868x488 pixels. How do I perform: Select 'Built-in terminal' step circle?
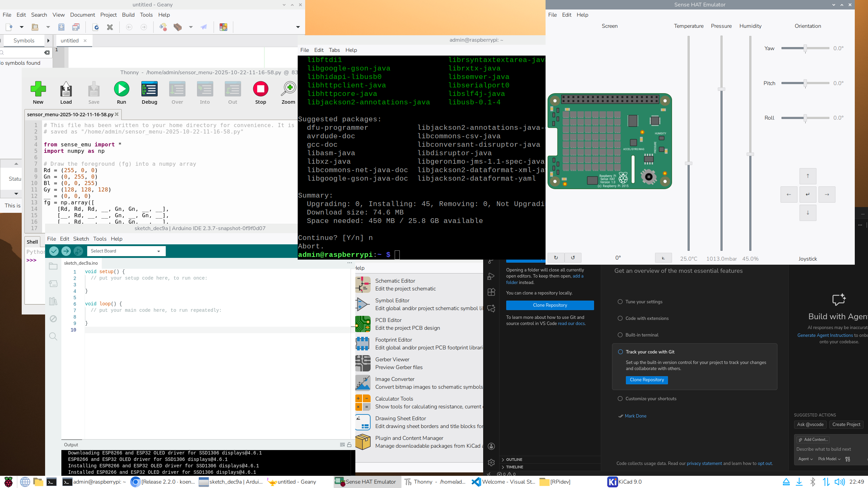click(x=620, y=335)
